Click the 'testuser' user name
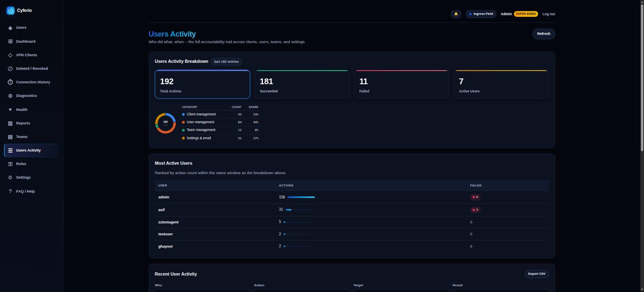The width and height of the screenshot is (644, 292). 166,234
